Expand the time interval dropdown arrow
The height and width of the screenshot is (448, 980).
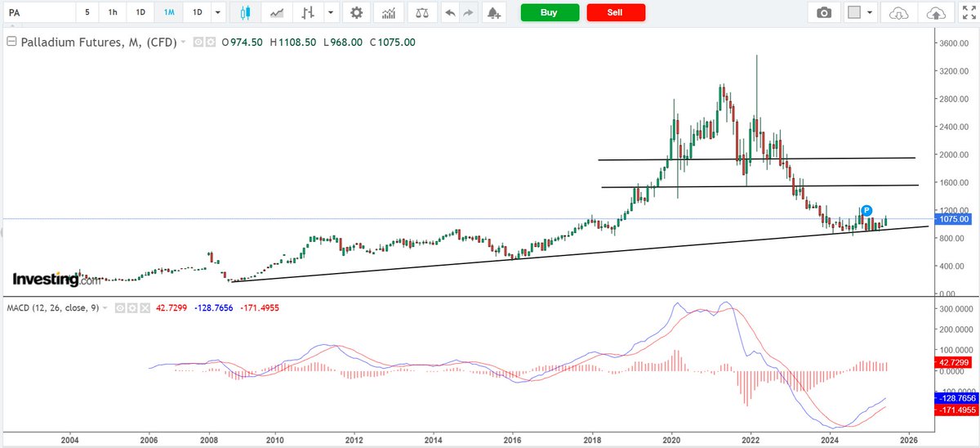click(216, 13)
